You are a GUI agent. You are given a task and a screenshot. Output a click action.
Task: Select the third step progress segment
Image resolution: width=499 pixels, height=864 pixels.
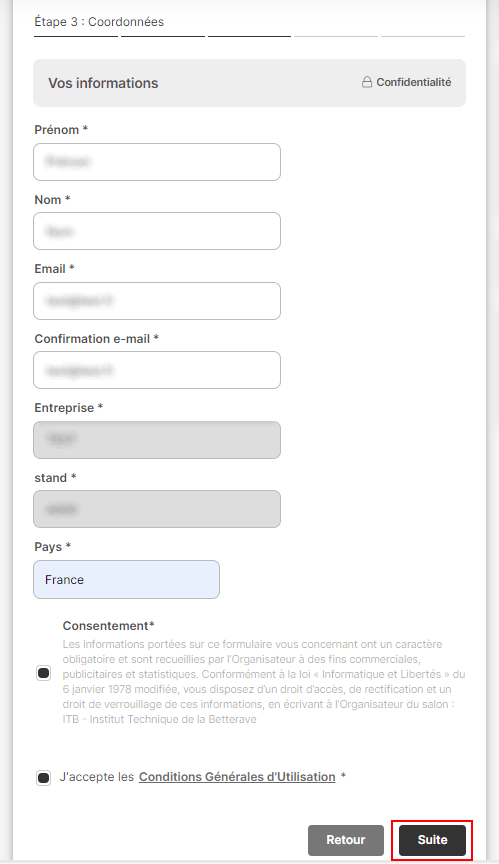[x=250, y=36]
